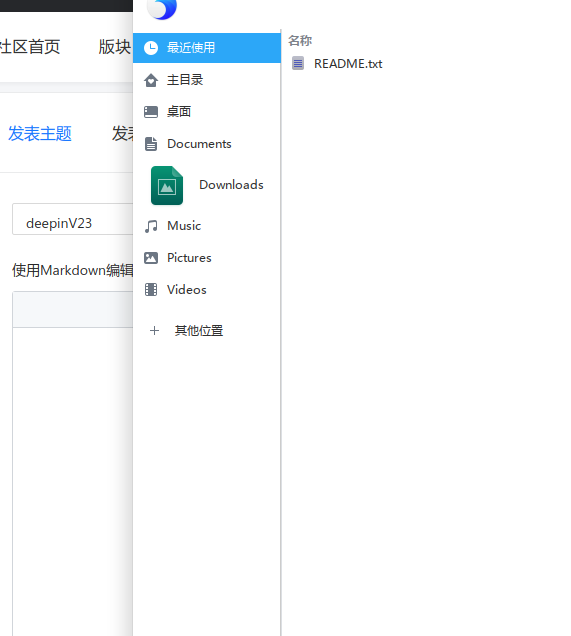Viewport: 571px width, 636px height.
Task: Click the plus icon beside 其他位置
Action: coord(154,331)
